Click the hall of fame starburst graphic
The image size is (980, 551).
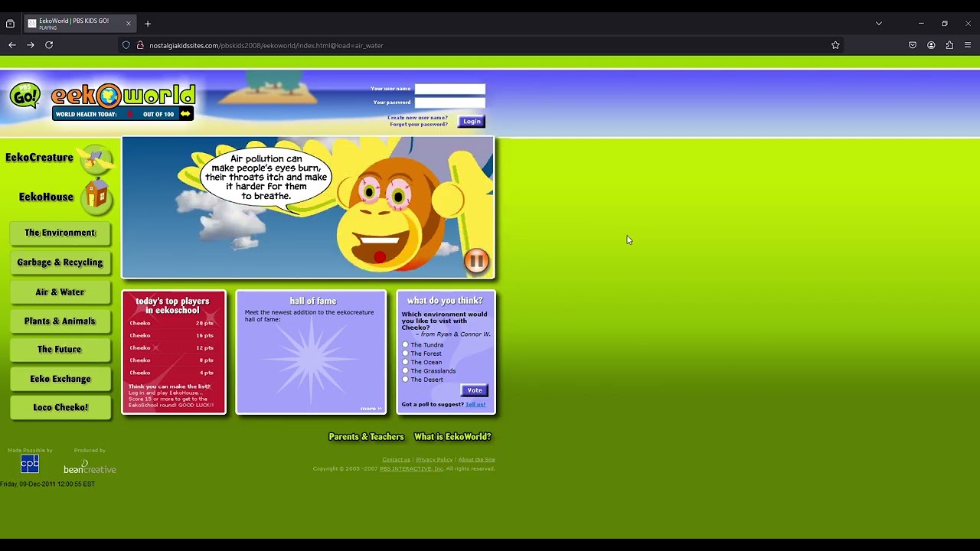coord(311,360)
